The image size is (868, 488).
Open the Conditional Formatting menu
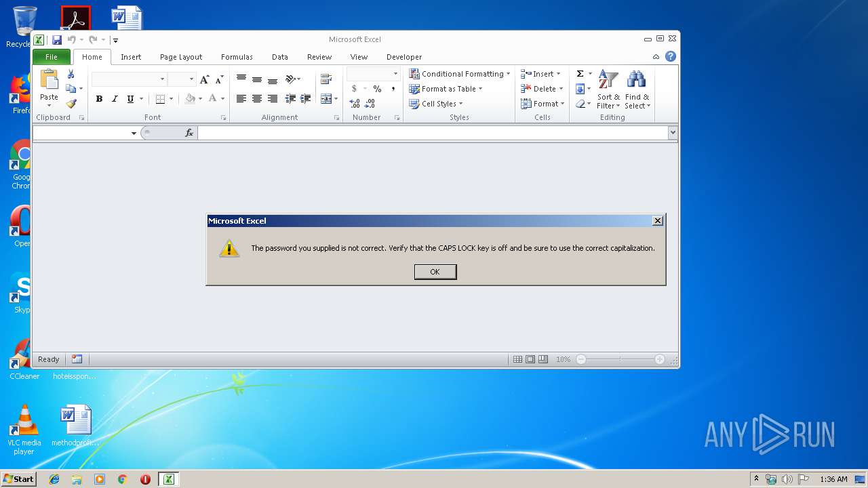click(x=459, y=74)
